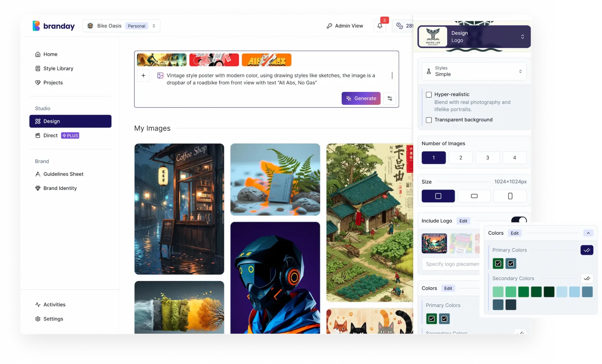
Task: Set number of images to 2
Action: 461,158
